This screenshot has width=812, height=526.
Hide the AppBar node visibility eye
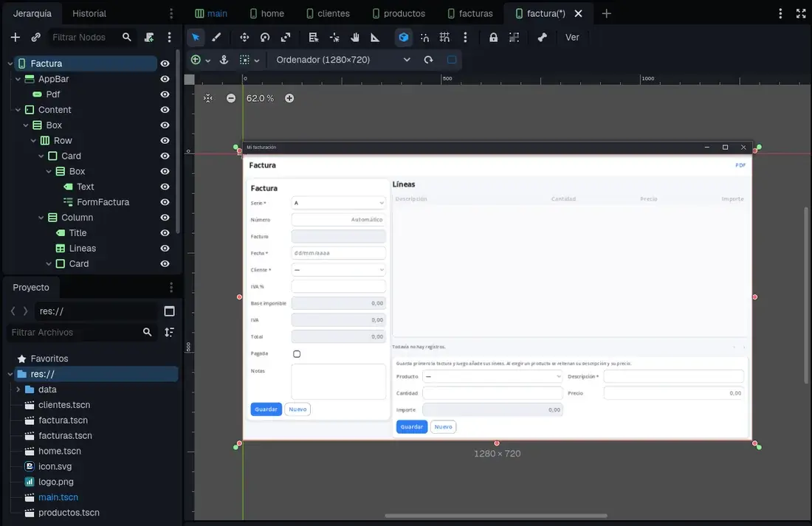(x=165, y=79)
